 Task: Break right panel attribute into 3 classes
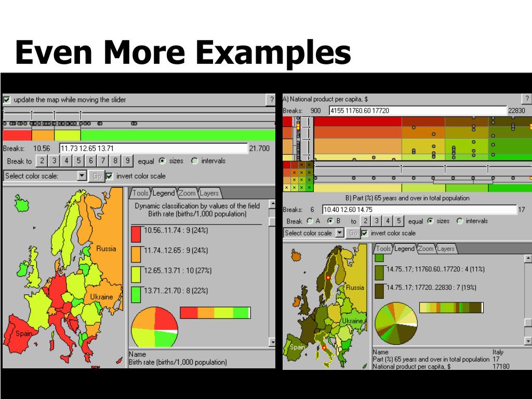tap(377, 221)
